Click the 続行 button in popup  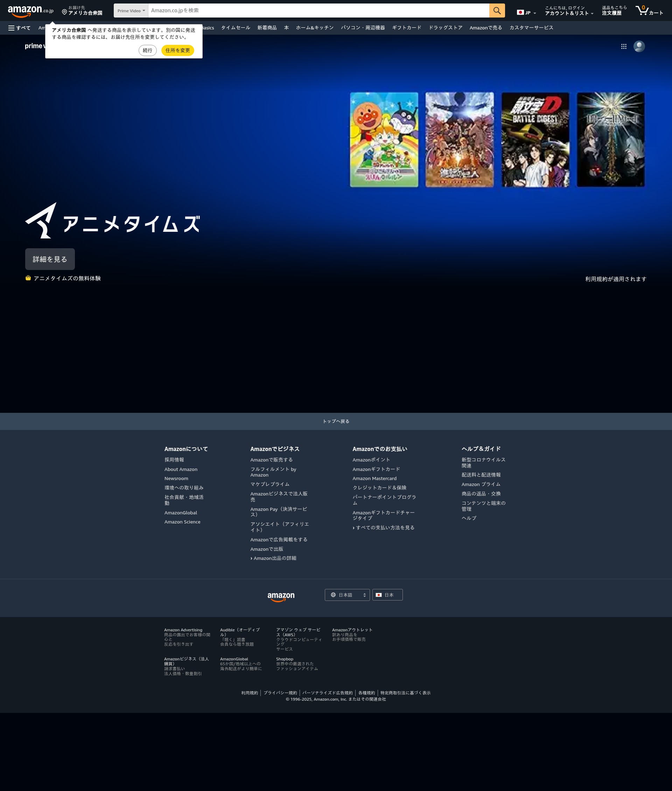pos(147,50)
